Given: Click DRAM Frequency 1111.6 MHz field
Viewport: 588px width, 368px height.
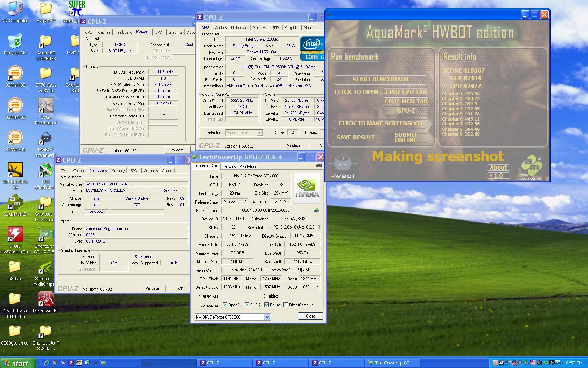Looking at the screenshot, I should tap(163, 72).
